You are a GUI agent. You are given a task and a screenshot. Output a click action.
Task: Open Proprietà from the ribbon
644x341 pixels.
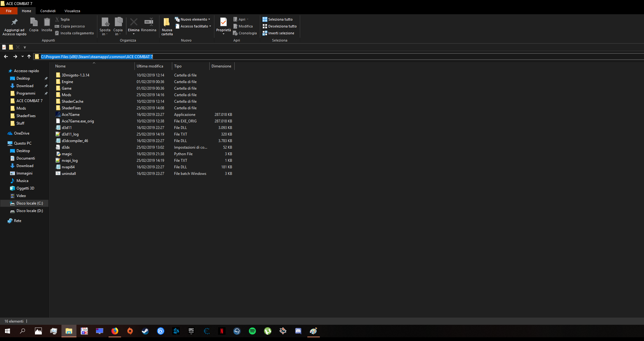[223, 27]
